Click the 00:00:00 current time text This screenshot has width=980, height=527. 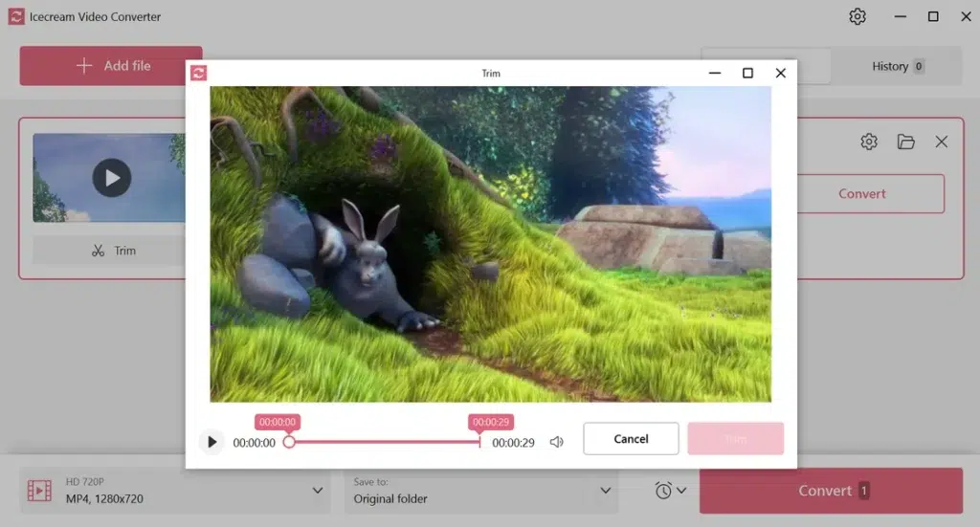pos(254,443)
